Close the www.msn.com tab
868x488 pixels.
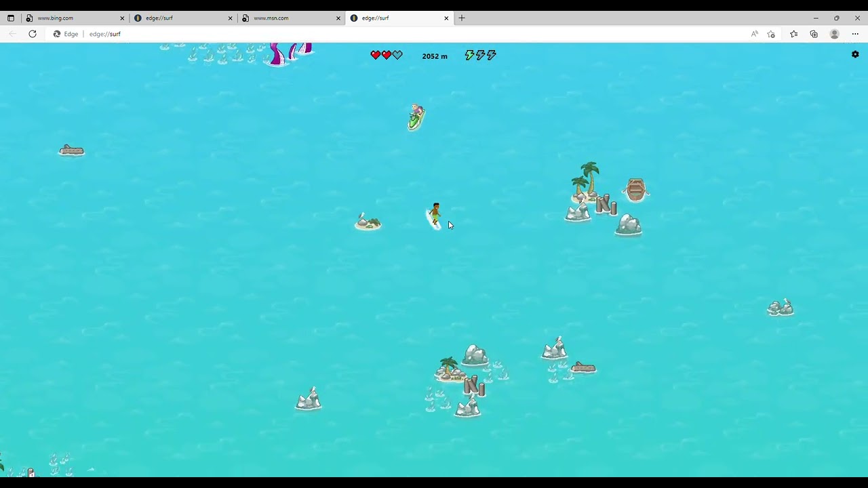tap(338, 18)
